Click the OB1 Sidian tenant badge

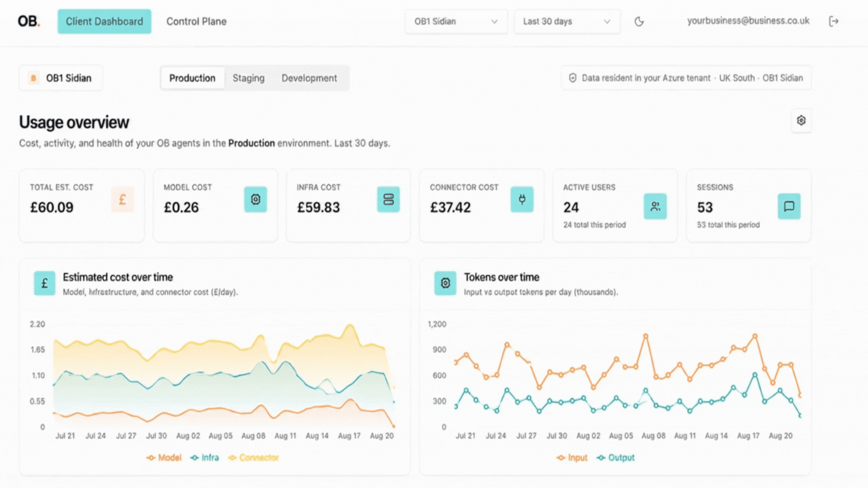coord(61,78)
